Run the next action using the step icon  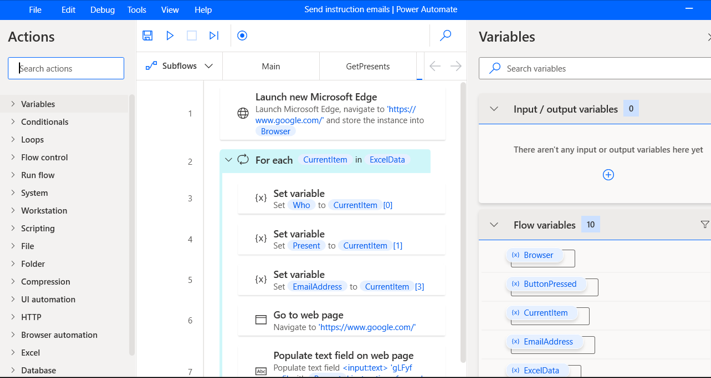[x=214, y=35]
